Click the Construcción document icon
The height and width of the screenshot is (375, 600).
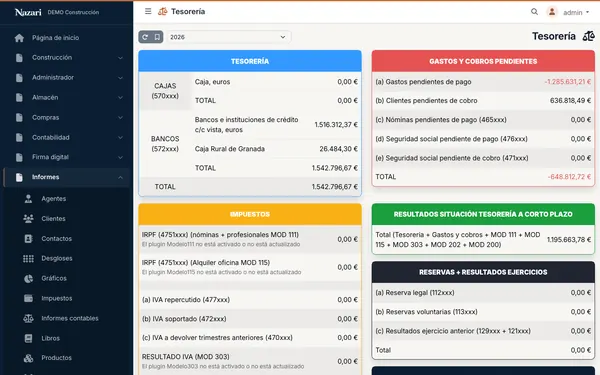pyautogui.click(x=19, y=58)
